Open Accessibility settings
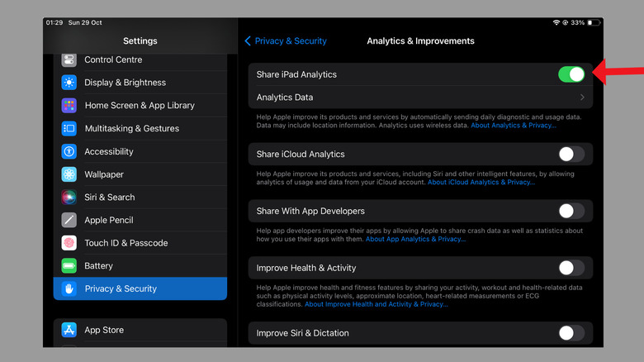Screen dimensions: 644x362 140,151
